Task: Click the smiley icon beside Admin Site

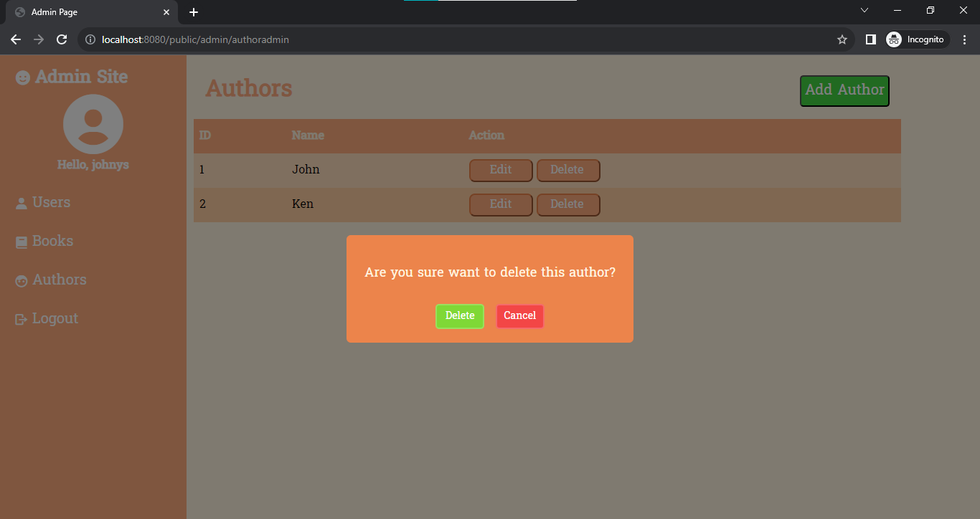Action: point(23,77)
